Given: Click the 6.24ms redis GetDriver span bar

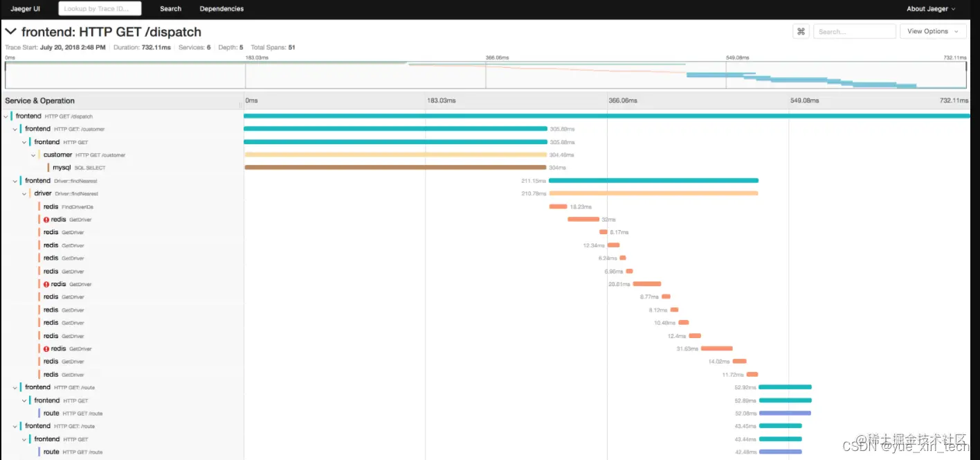Looking at the screenshot, I should click(x=623, y=258).
